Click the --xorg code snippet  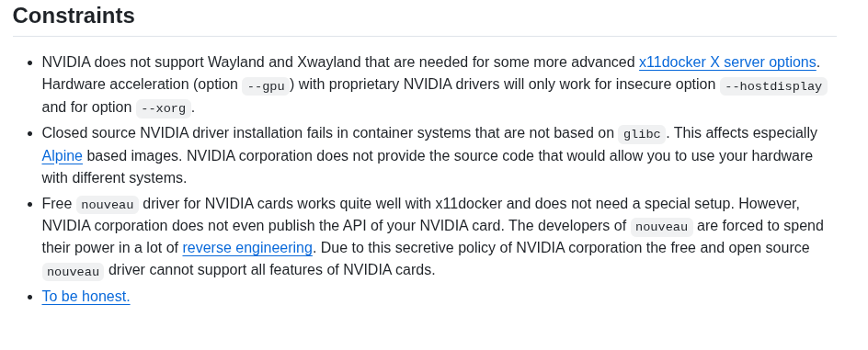[x=164, y=108]
